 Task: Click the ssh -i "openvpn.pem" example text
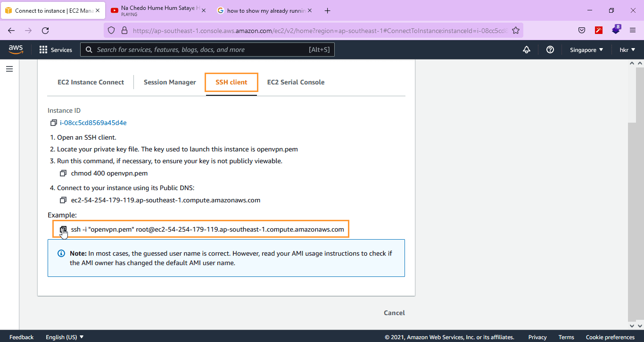pyautogui.click(x=207, y=230)
